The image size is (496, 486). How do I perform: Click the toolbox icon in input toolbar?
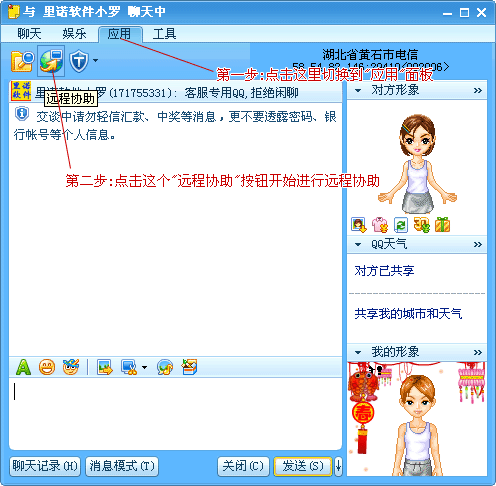[189, 367]
